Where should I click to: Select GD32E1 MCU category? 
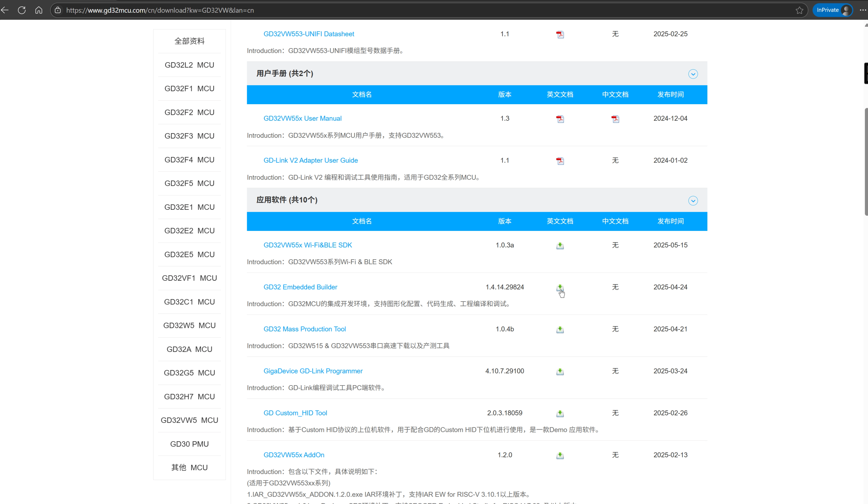[x=189, y=207]
